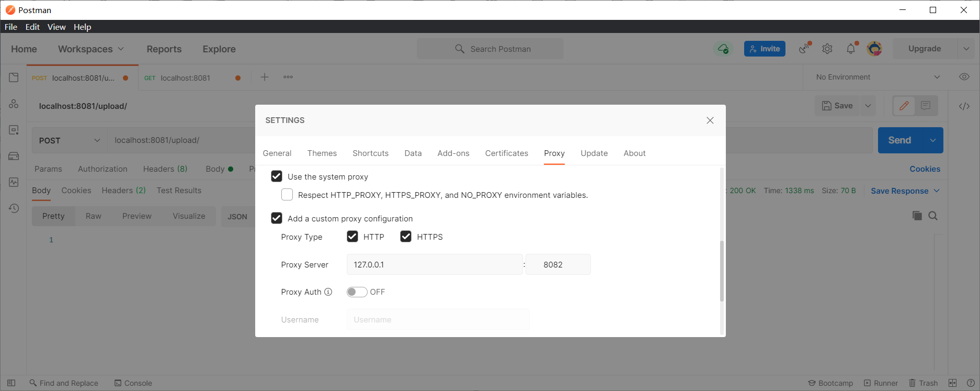
Task: Open the help question mark icon
Action: 971,383
